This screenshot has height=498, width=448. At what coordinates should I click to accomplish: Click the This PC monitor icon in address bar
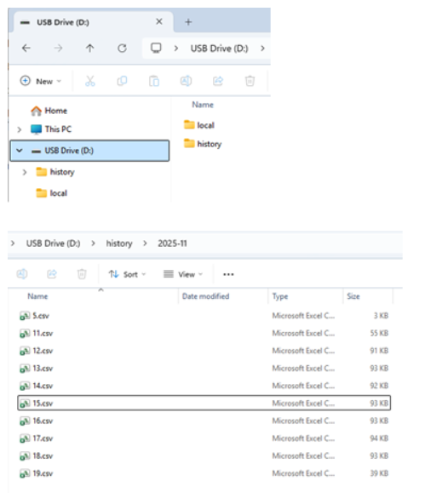(156, 48)
